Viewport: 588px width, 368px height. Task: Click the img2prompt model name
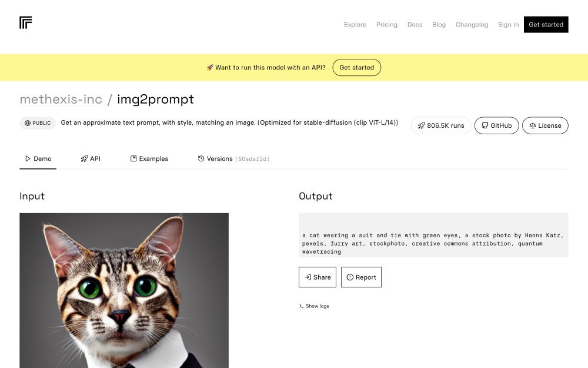point(155,100)
